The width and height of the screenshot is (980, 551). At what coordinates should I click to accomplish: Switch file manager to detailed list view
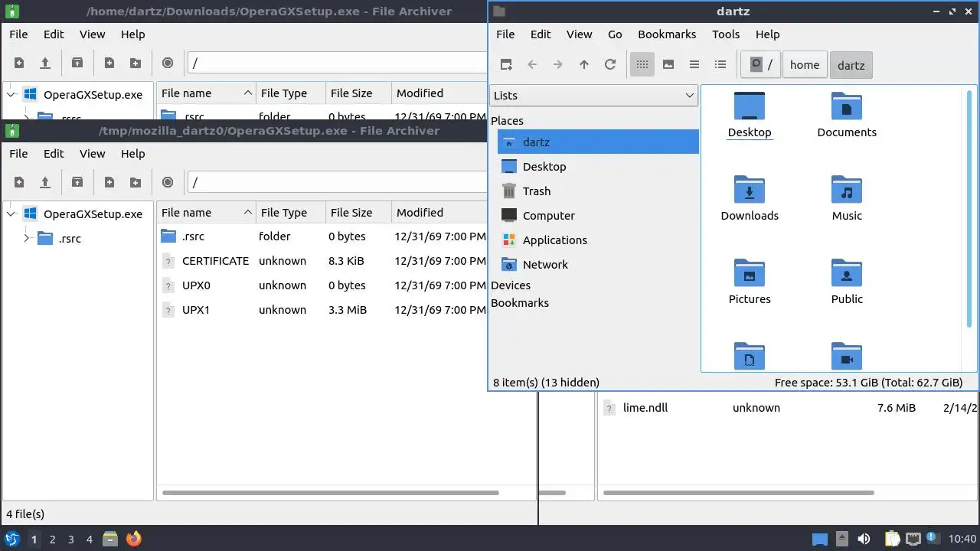[720, 64]
